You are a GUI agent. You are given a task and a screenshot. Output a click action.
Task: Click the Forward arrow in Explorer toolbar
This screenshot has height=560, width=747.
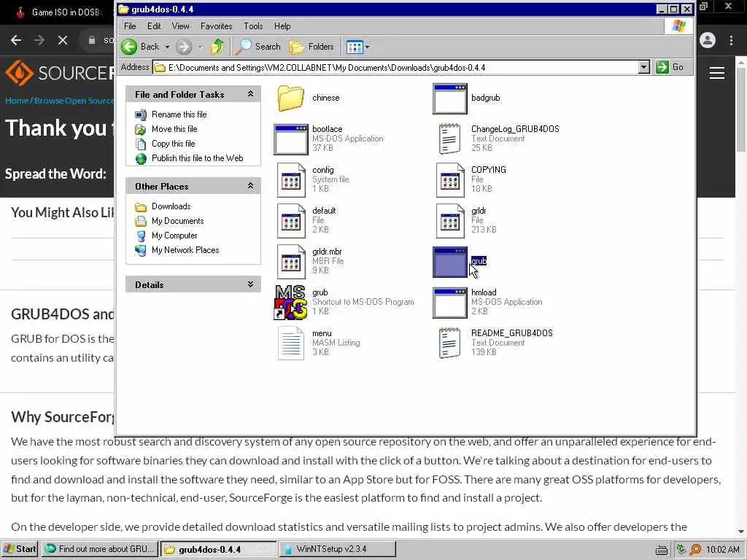point(184,47)
